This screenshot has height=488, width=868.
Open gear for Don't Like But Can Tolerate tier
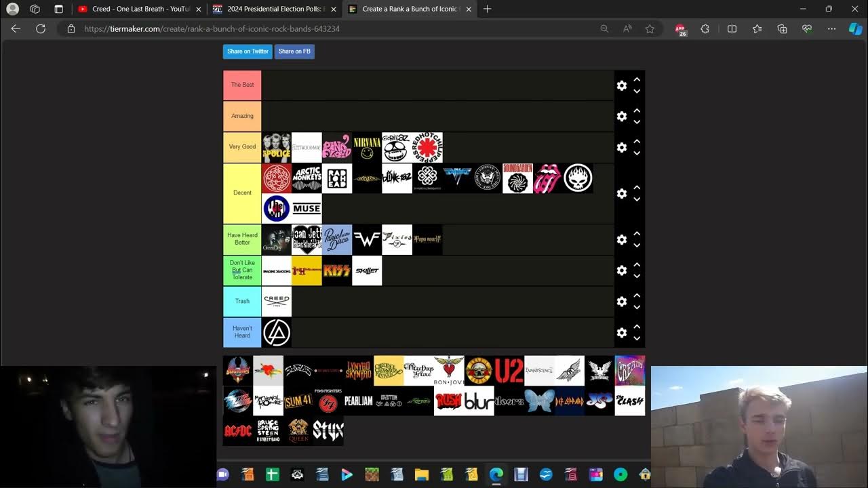[x=622, y=270]
